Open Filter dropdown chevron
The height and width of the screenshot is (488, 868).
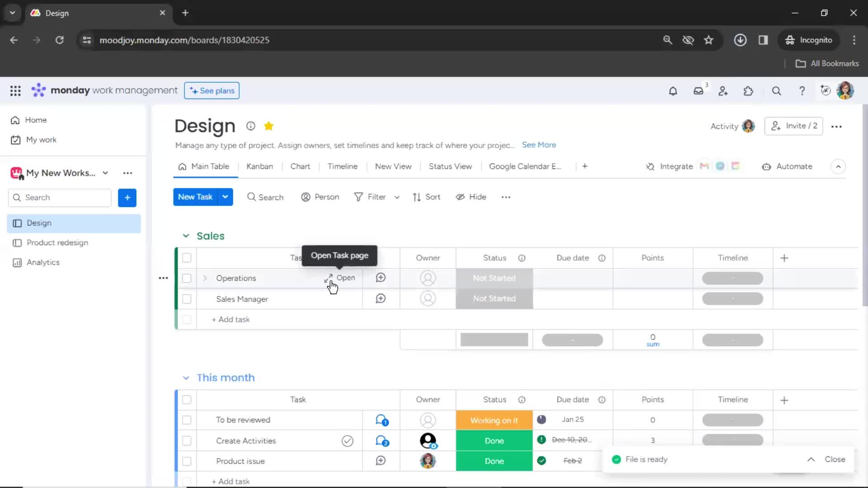pyautogui.click(x=397, y=197)
